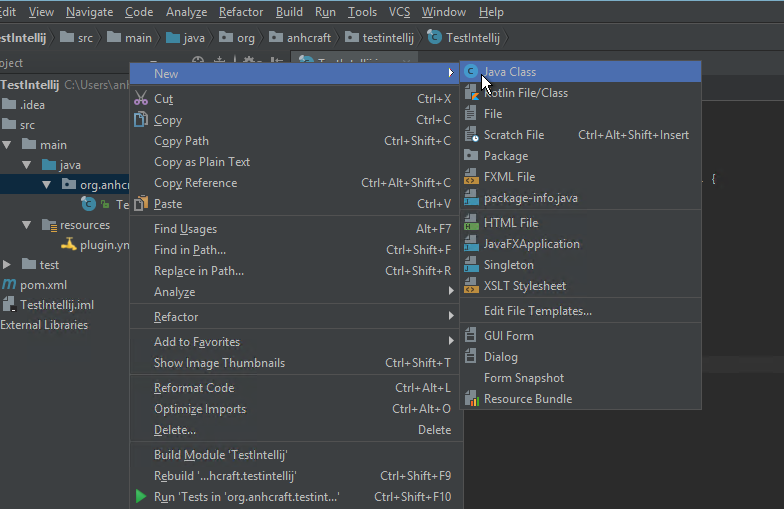Open the Refactor menu in menu bar
Image resolution: width=784 pixels, height=509 pixels.
pyautogui.click(x=240, y=12)
